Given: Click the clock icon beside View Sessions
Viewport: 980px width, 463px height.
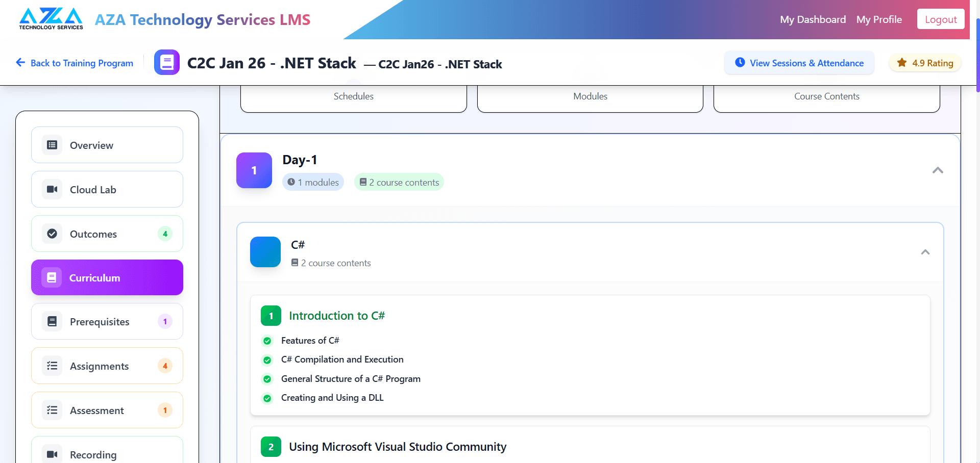Looking at the screenshot, I should (x=740, y=62).
